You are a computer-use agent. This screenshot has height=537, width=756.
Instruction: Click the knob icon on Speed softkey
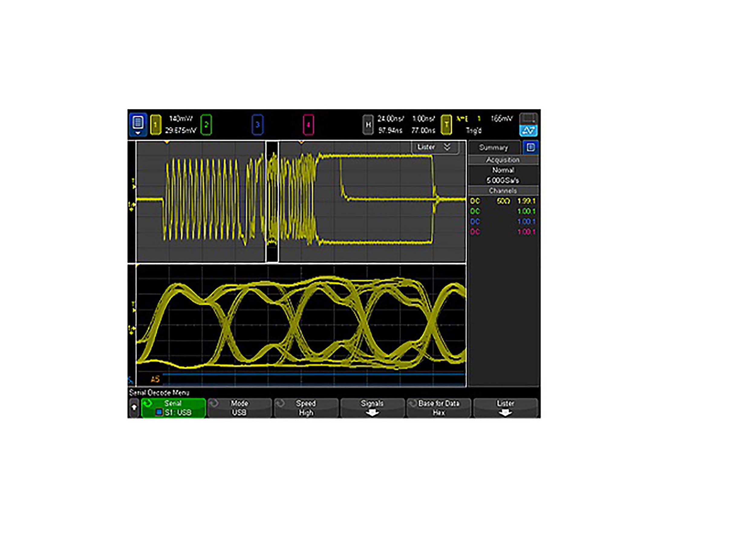[x=281, y=403]
